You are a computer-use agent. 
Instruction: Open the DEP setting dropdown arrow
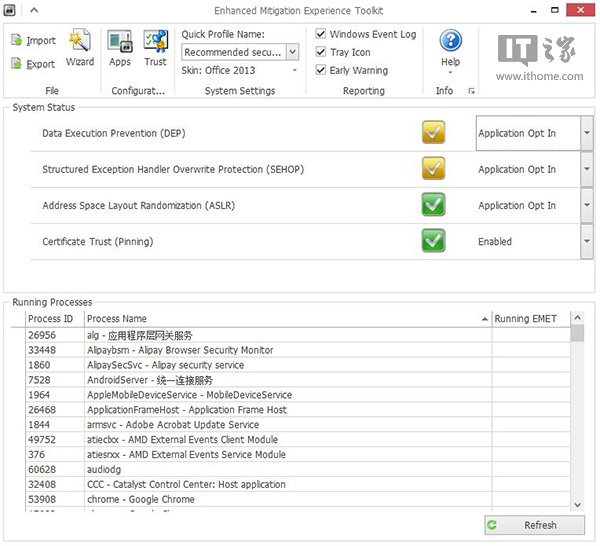coord(587,133)
